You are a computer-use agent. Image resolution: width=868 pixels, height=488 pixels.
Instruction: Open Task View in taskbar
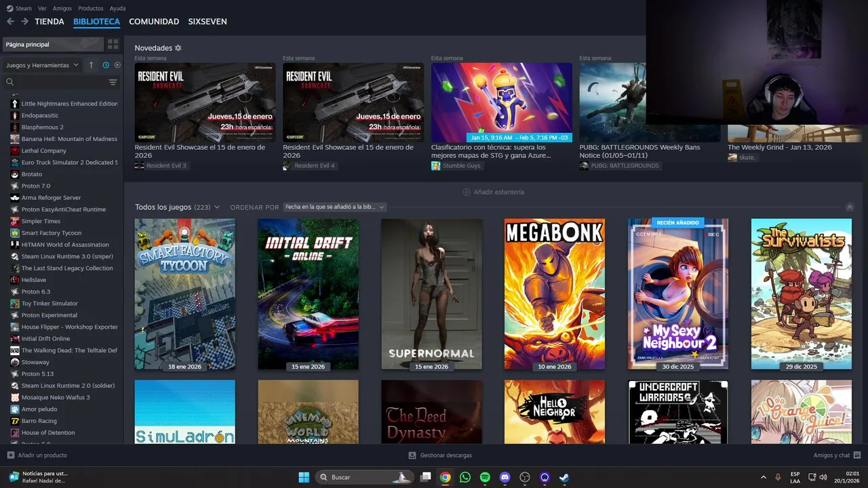tap(425, 477)
